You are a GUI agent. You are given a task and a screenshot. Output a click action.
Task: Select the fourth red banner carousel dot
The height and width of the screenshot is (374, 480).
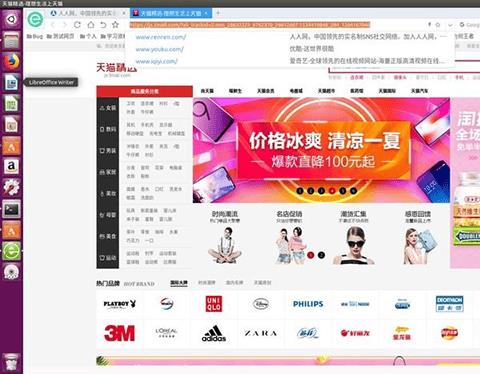coord(332,191)
